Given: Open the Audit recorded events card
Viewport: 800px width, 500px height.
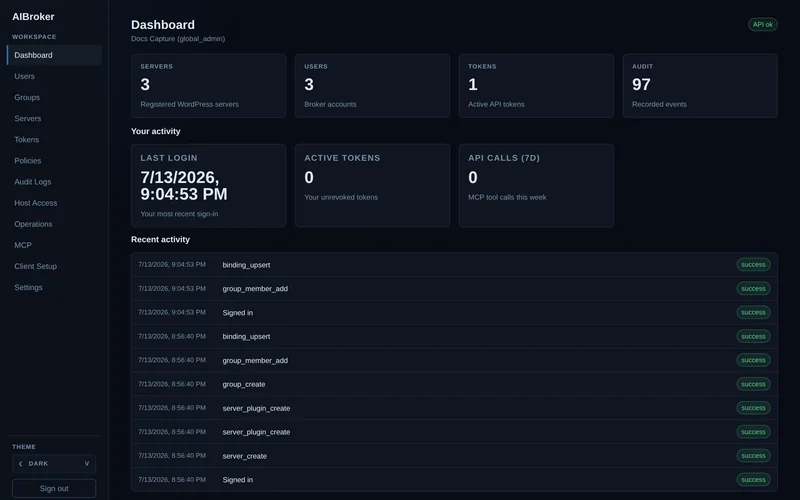Looking at the screenshot, I should (700, 86).
